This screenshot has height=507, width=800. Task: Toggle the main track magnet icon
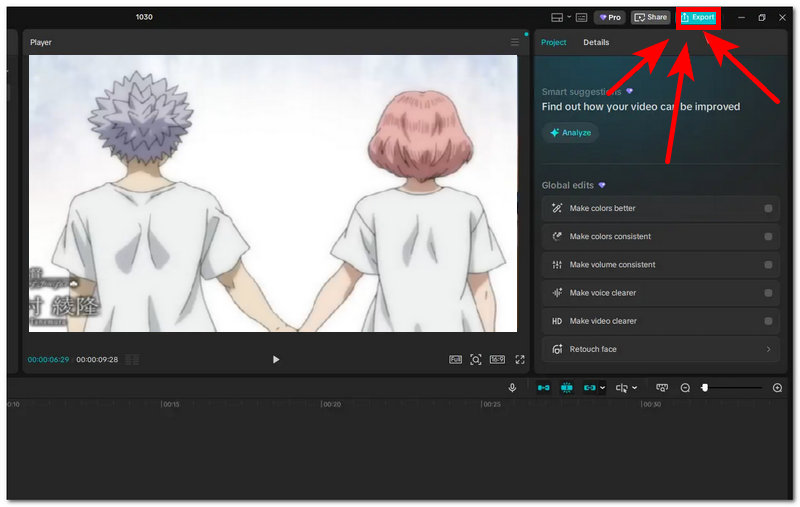pyautogui.click(x=544, y=388)
